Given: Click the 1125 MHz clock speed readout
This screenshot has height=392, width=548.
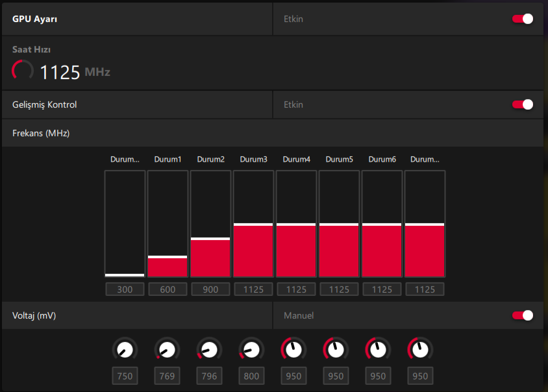Looking at the screenshot, I should pyautogui.click(x=75, y=72).
